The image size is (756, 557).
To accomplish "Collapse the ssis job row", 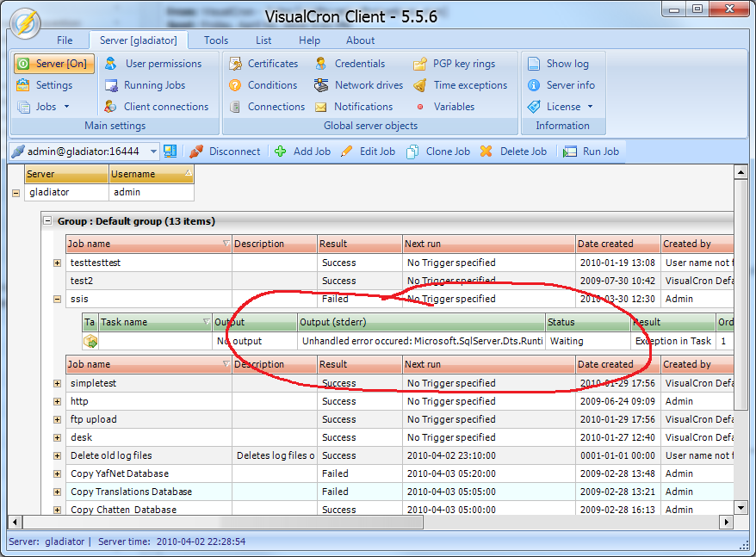I will (x=58, y=300).
